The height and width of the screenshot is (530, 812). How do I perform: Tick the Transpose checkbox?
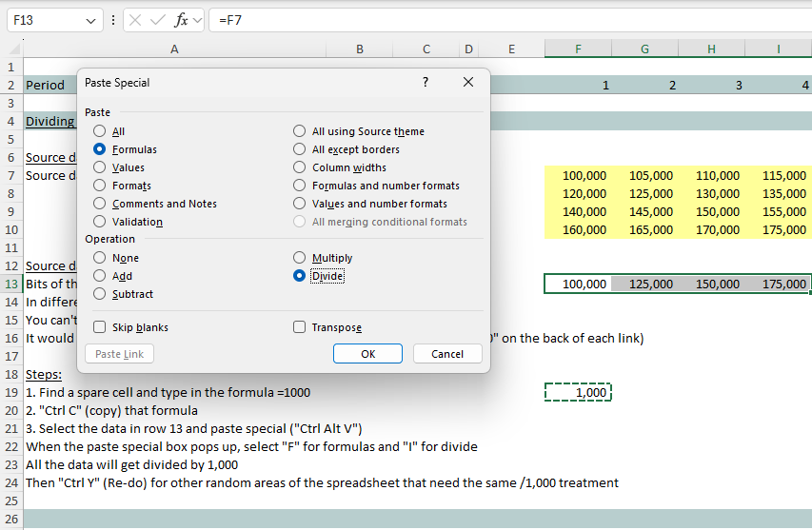tap(300, 327)
